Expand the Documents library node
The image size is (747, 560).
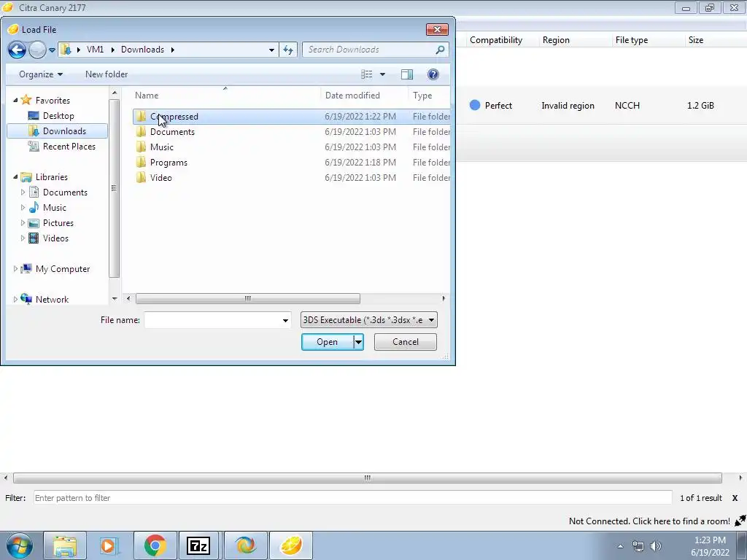pyautogui.click(x=23, y=192)
